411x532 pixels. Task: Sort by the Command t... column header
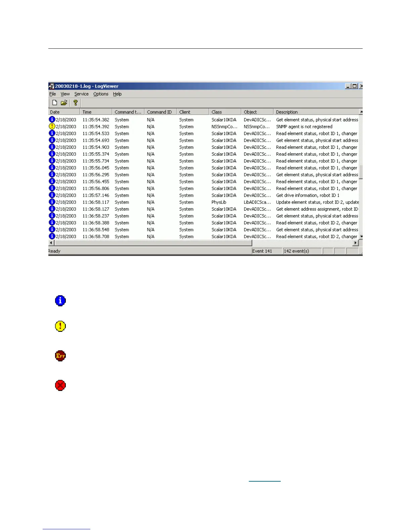click(x=128, y=112)
